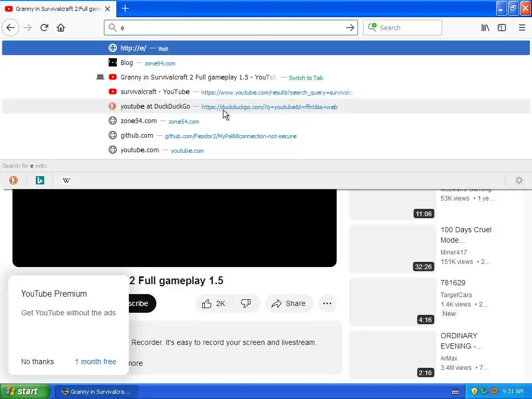This screenshot has width=532, height=399.
Task: Decline with No thanks in Premium popup
Action: click(x=37, y=362)
